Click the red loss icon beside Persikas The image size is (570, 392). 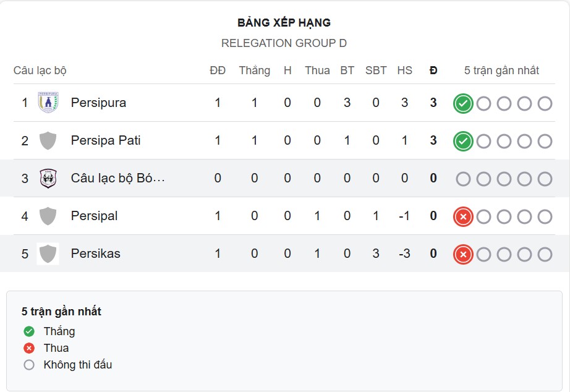click(462, 254)
